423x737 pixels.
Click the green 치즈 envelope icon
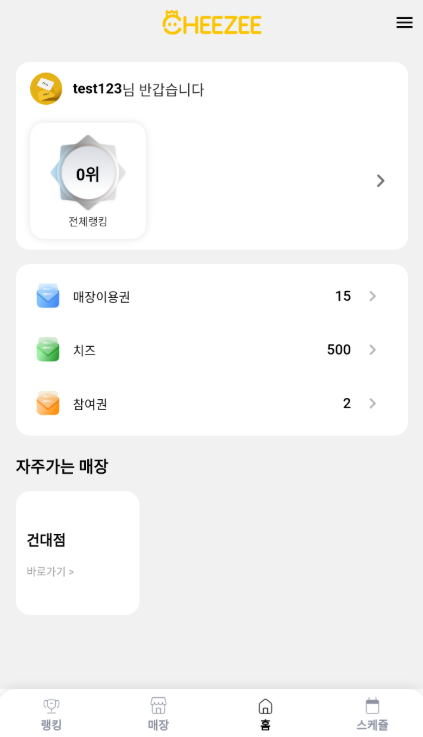point(48,349)
